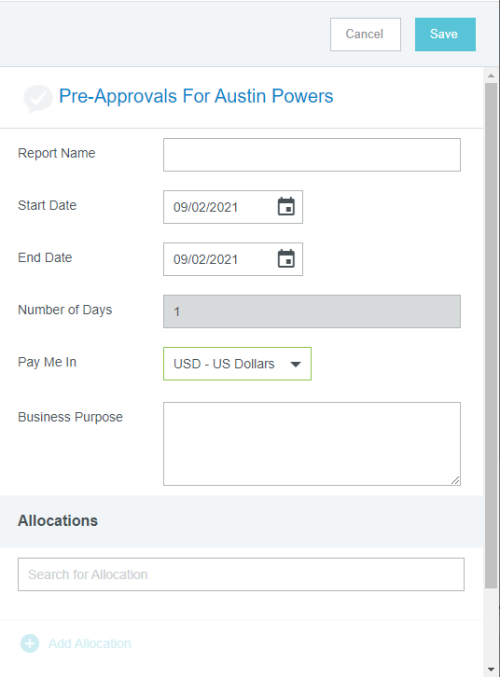The width and height of the screenshot is (500, 677).
Task: Cancel the pre-approval form
Action: [365, 34]
